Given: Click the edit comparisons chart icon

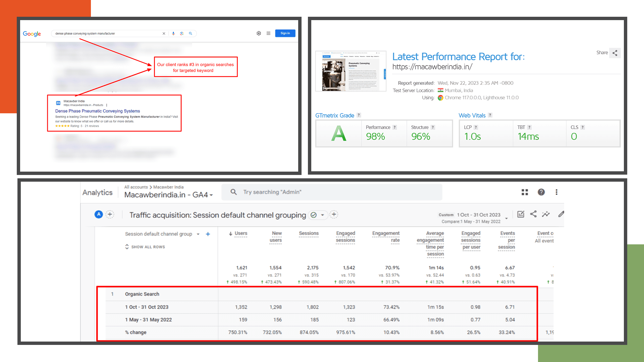Looking at the screenshot, I should [x=521, y=214].
